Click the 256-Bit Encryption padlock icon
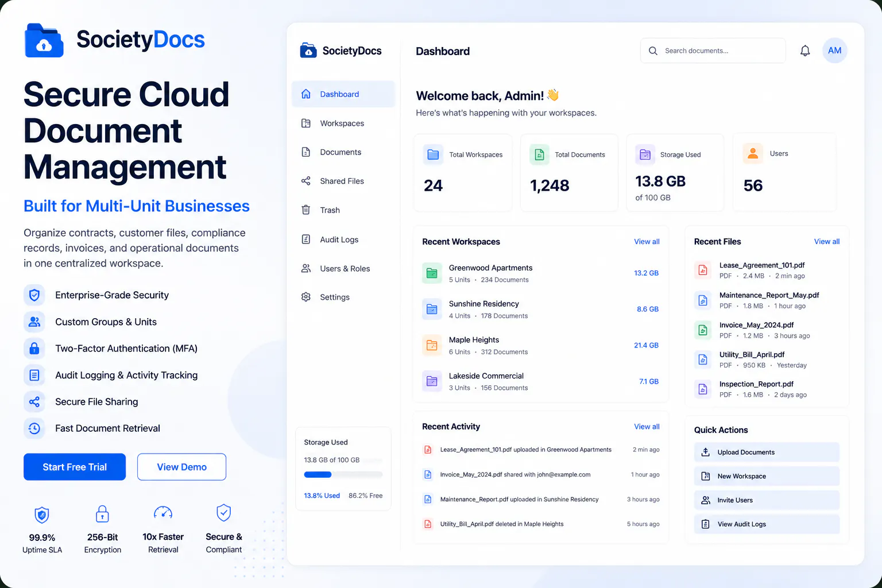Viewport: 882px width, 588px height. (102, 513)
